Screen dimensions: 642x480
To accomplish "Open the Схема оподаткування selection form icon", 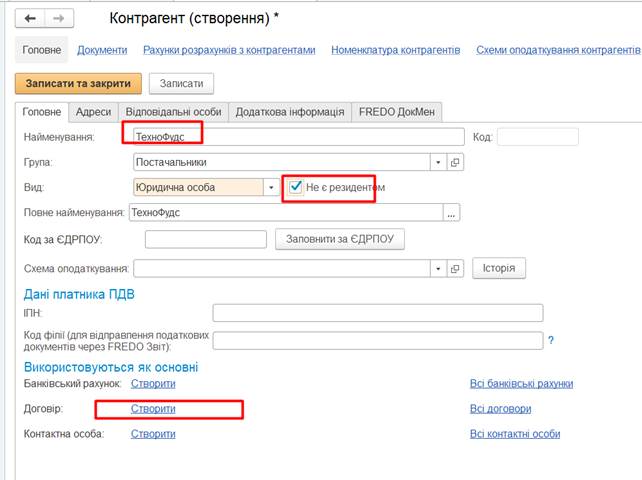I will 455,269.
